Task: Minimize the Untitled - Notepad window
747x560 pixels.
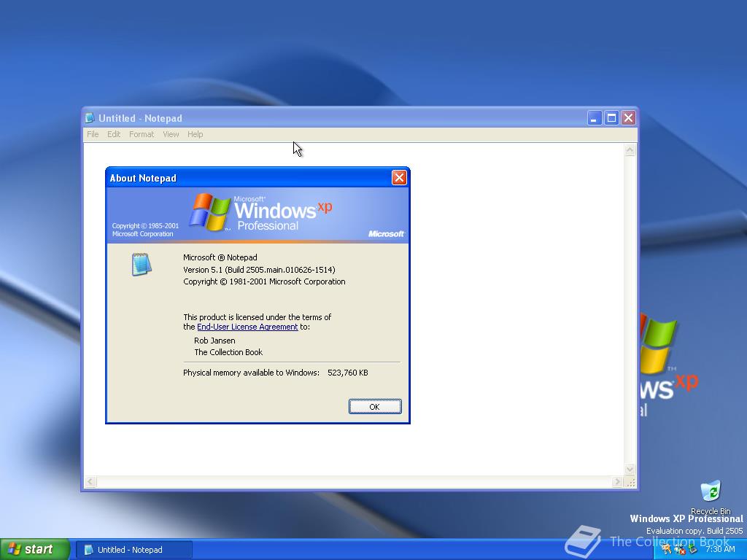Action: point(594,117)
